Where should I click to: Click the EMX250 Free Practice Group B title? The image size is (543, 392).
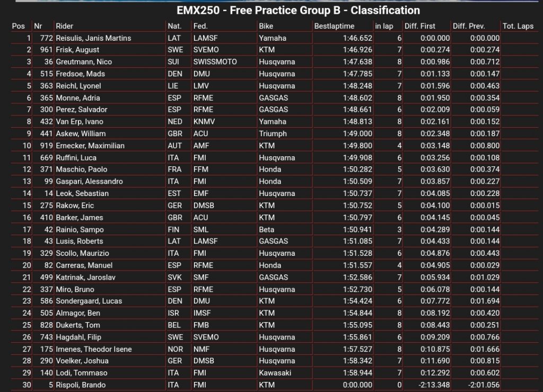click(x=298, y=11)
